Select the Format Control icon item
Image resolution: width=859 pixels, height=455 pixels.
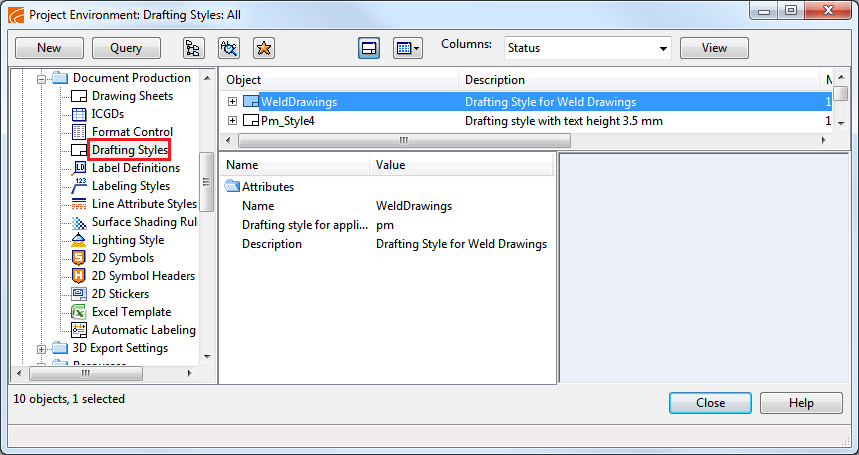pos(80,132)
